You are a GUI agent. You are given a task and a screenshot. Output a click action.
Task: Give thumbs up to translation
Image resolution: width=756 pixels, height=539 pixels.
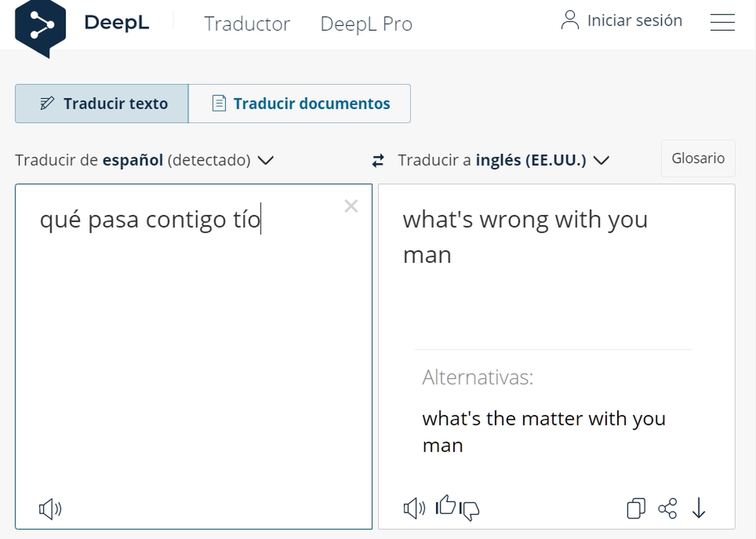446,506
